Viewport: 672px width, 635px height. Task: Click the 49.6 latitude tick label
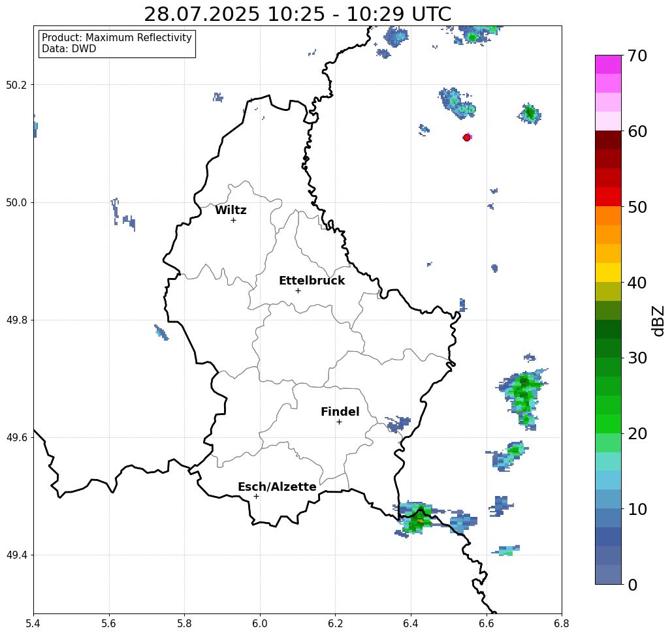tap(16, 438)
